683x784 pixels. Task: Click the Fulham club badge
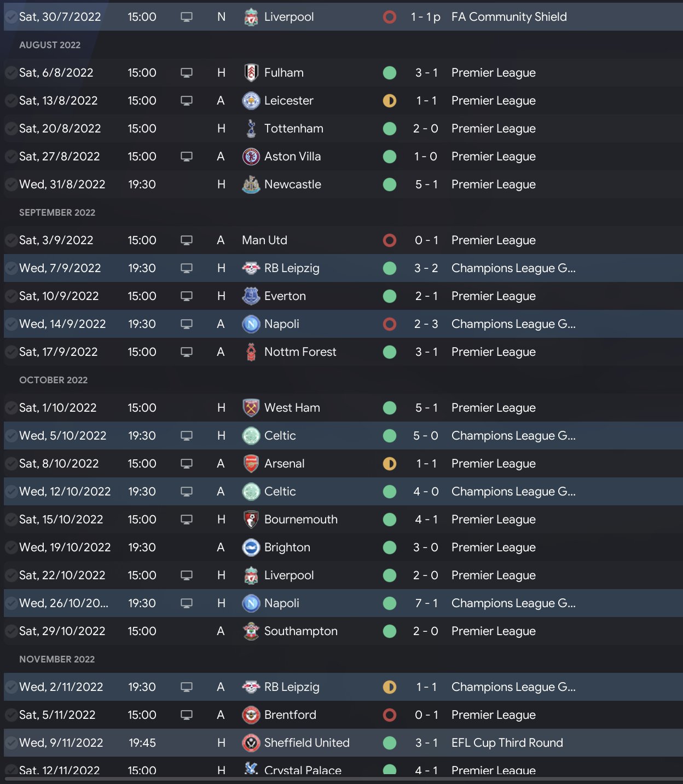(x=251, y=73)
